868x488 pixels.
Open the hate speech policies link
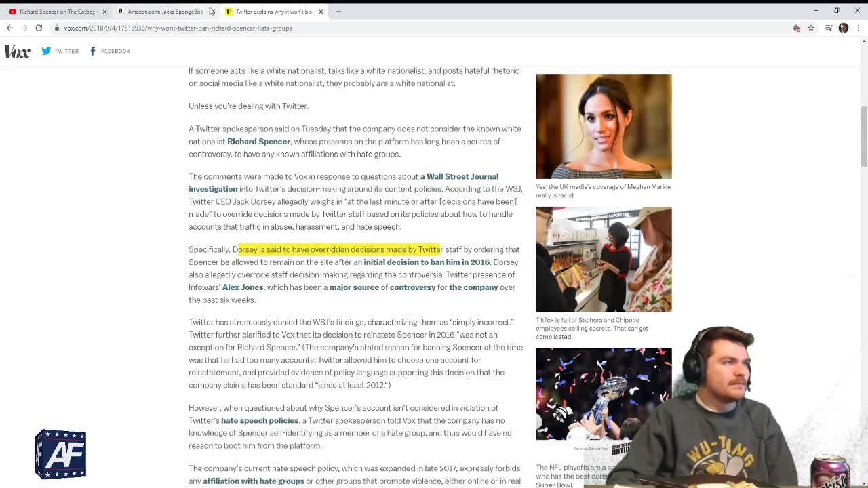coord(260,420)
